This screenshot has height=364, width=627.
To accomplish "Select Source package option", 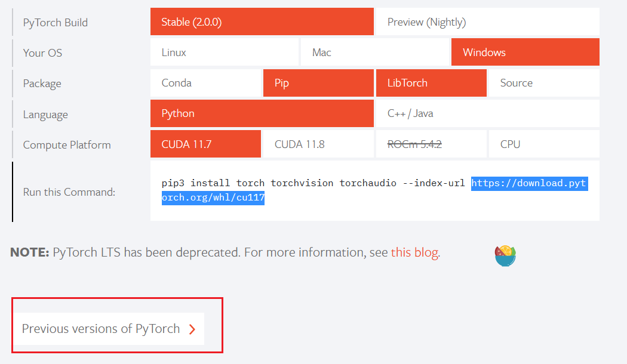I will pos(544,83).
